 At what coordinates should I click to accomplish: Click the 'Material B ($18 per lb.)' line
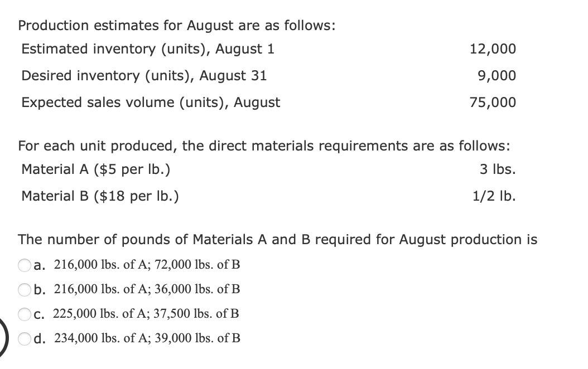pos(100,196)
